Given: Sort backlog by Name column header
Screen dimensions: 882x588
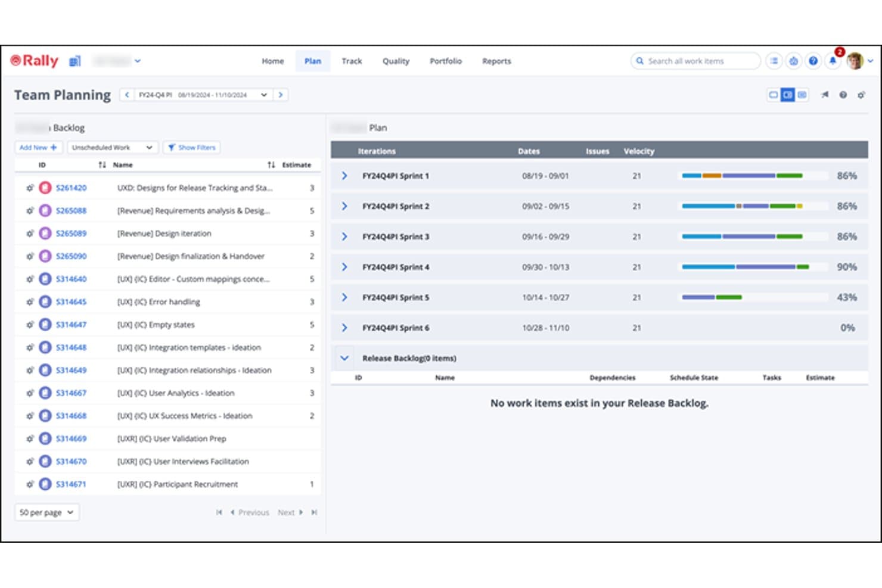Looking at the screenshot, I should pyautogui.click(x=123, y=165).
